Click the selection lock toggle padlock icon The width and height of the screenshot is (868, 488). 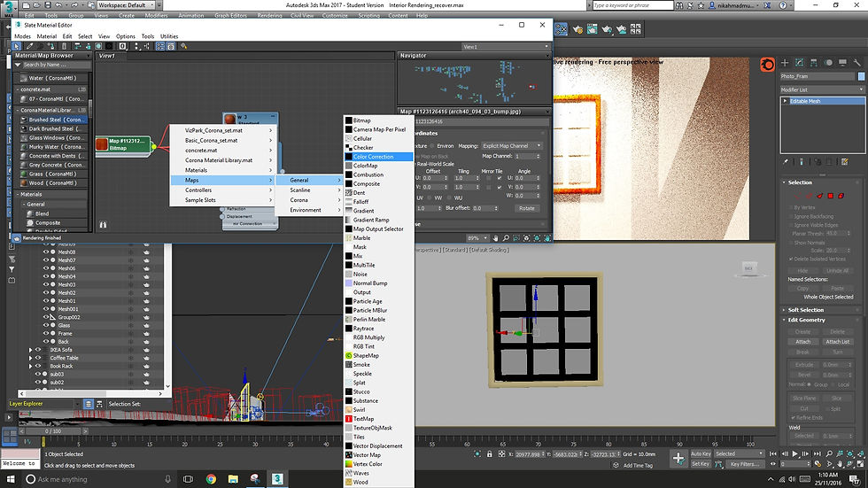[x=489, y=454]
